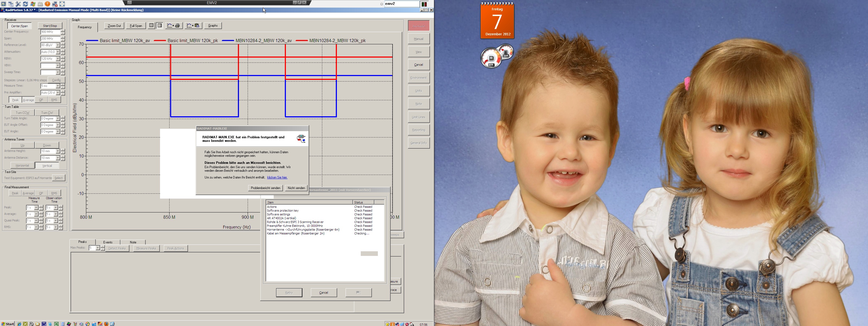The height and width of the screenshot is (326, 868).
Task: Click the copy graph to clipboard icon
Action: point(193,26)
